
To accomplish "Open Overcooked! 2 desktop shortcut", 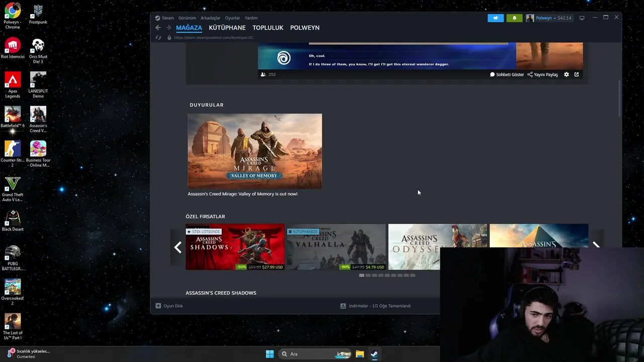I will pos(13,293).
